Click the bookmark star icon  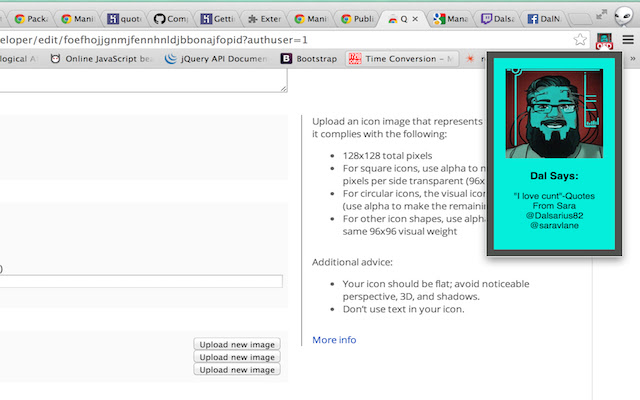(580, 40)
